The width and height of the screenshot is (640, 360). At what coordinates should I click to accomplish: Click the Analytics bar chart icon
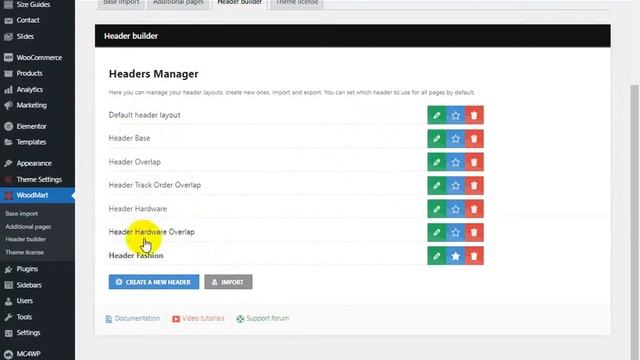9,89
